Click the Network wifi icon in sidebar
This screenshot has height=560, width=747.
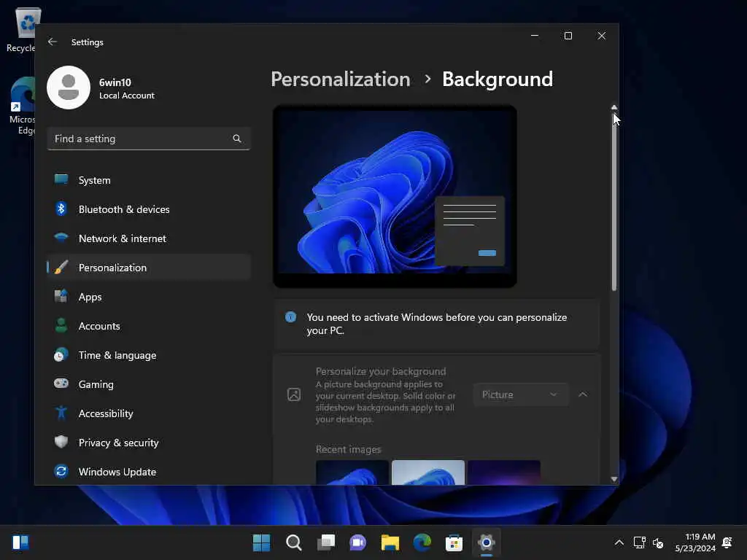(x=61, y=238)
